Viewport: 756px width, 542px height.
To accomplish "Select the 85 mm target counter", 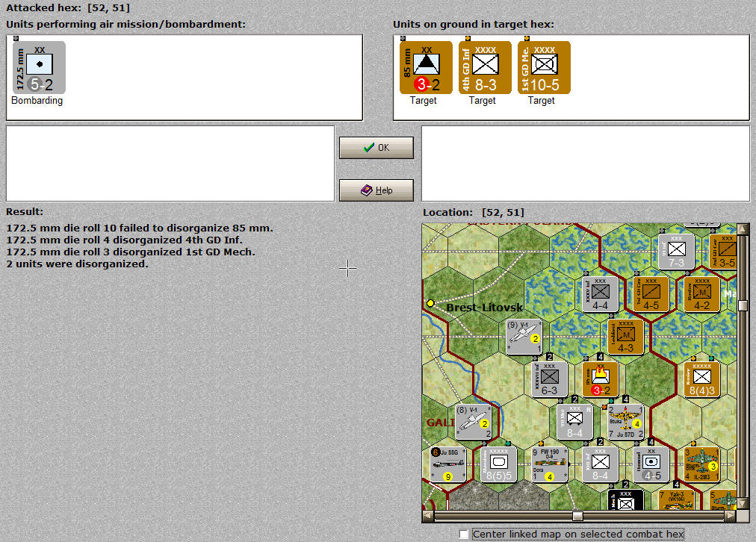I will pos(427,67).
